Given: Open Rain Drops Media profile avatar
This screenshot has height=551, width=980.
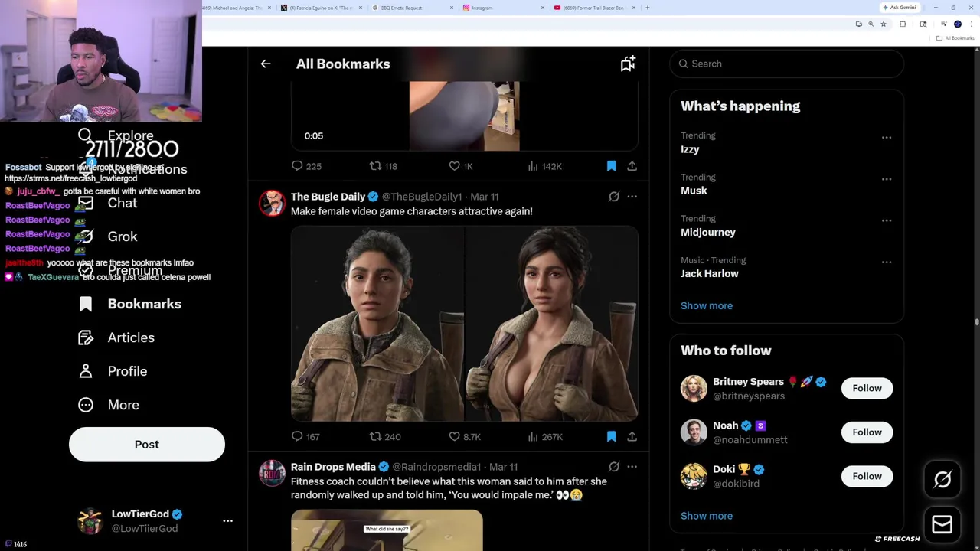Looking at the screenshot, I should pos(272,474).
